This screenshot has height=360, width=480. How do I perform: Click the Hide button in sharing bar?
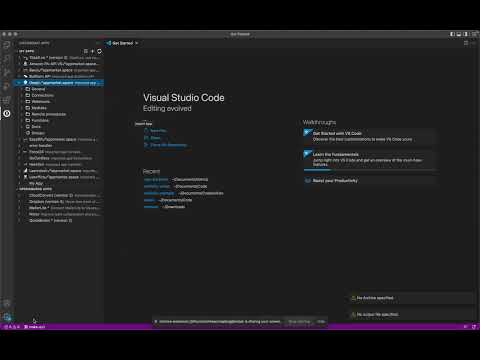click(321, 322)
